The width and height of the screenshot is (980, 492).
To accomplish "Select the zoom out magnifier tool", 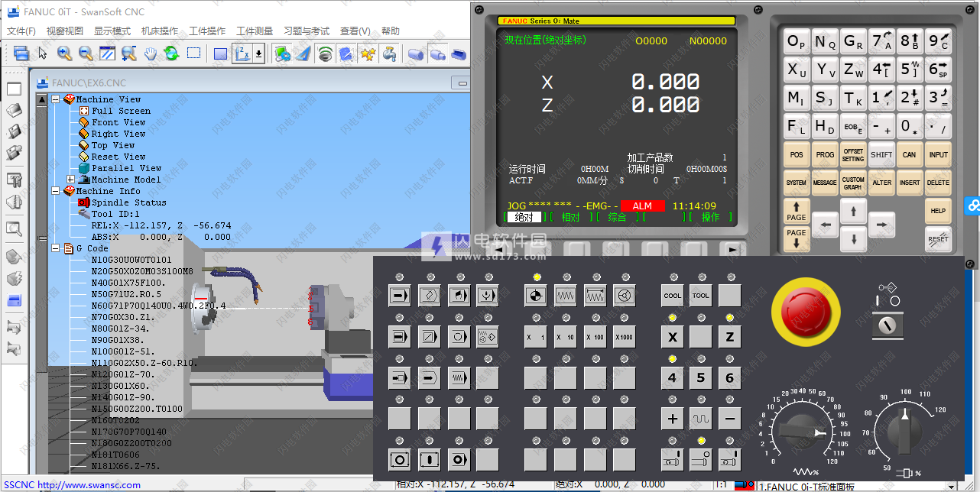I will 86,53.
